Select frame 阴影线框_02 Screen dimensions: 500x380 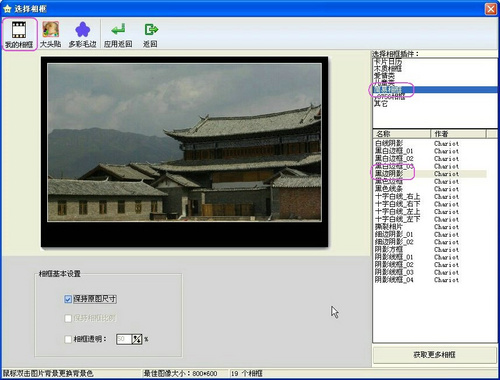tap(394, 265)
